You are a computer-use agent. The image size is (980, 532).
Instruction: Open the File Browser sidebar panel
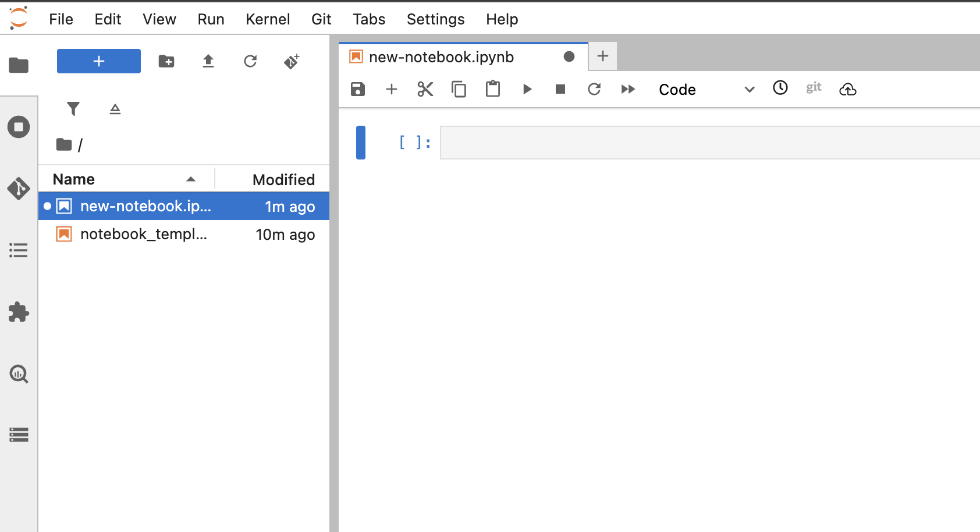coord(19,65)
